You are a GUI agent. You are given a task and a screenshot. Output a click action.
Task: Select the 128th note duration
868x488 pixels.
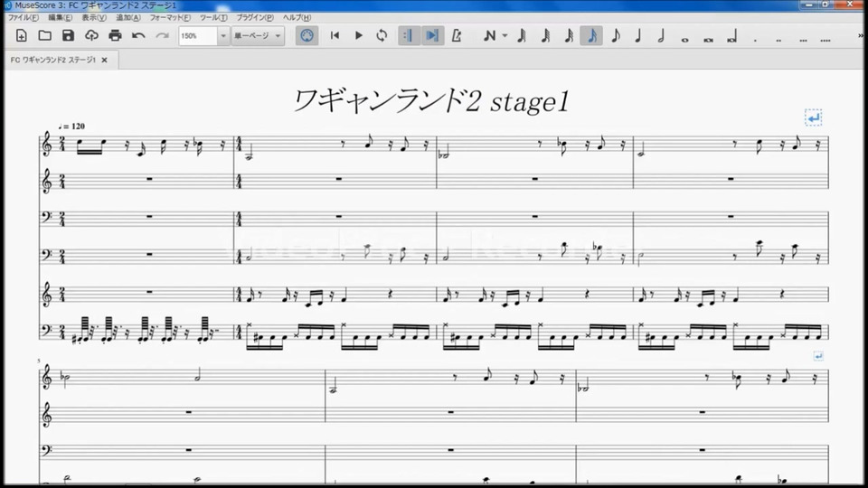click(x=522, y=36)
